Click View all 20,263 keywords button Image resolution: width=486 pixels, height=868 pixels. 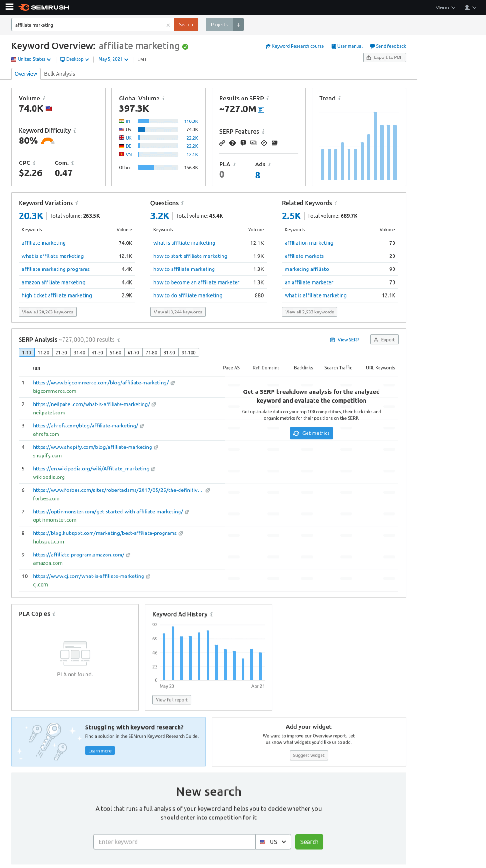tap(48, 312)
